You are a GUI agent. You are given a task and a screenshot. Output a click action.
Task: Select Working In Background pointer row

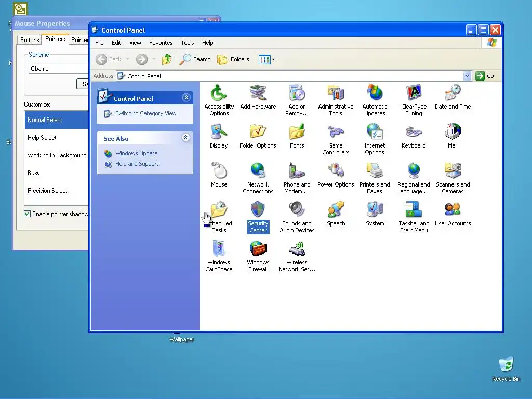(x=56, y=155)
